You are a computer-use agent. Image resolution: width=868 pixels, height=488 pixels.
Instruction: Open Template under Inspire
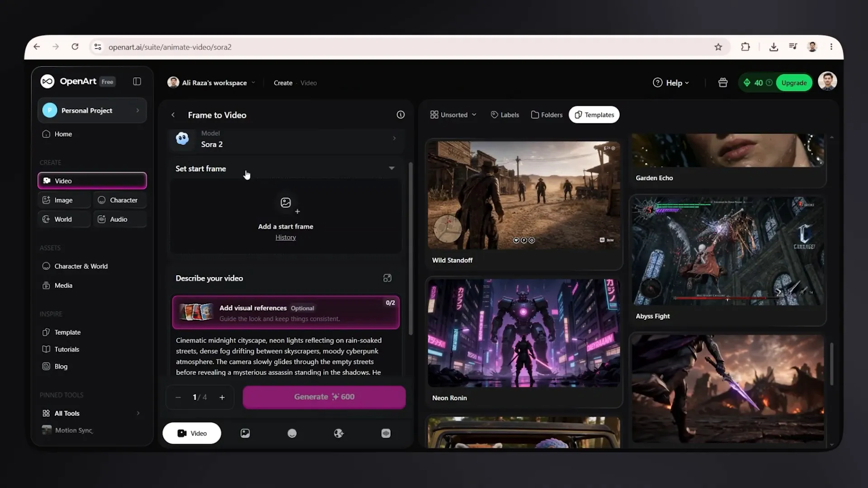(x=67, y=332)
